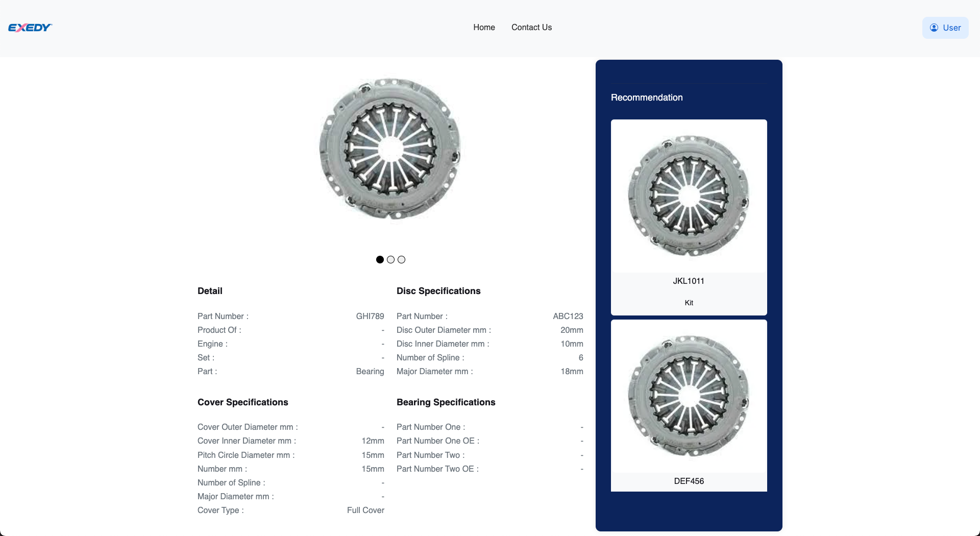Show the third carousel image dot
The width and height of the screenshot is (980, 536).
pyautogui.click(x=402, y=260)
